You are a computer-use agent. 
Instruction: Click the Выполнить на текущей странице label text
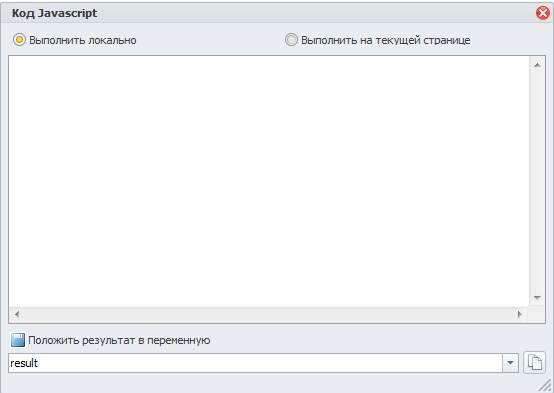click(x=385, y=40)
